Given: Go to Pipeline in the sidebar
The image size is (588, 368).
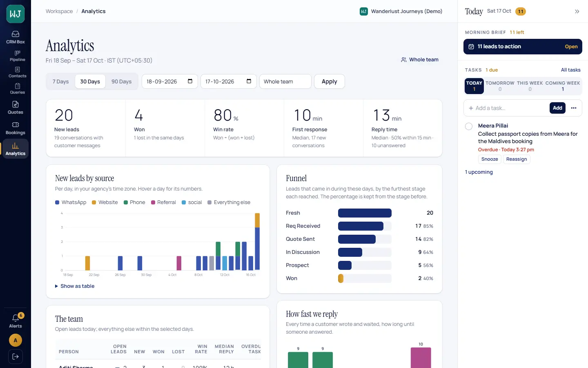Looking at the screenshot, I should pyautogui.click(x=17, y=56).
